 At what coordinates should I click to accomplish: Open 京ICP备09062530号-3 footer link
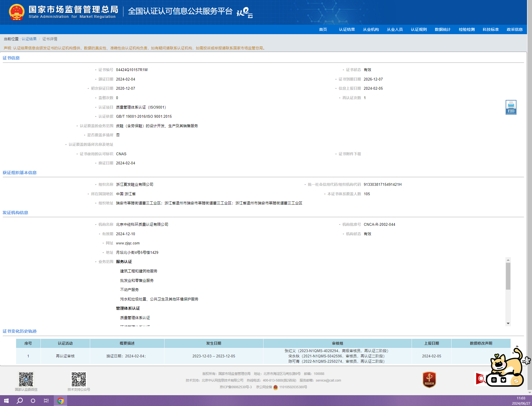point(236,387)
